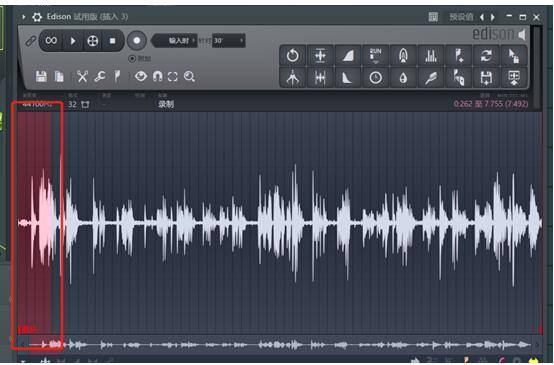The width and height of the screenshot is (554, 365).
Task: Apply the Fade In ramp tool
Action: pos(348,55)
